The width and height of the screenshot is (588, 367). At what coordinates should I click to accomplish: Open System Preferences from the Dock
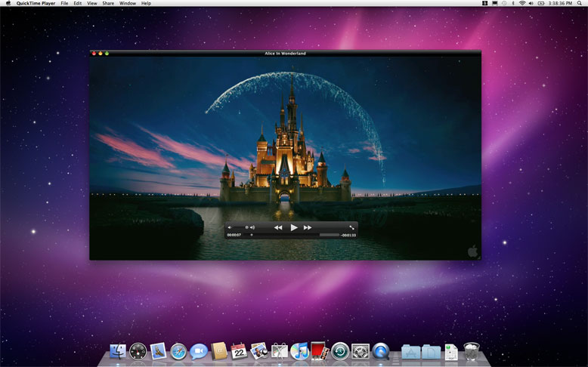tap(361, 352)
